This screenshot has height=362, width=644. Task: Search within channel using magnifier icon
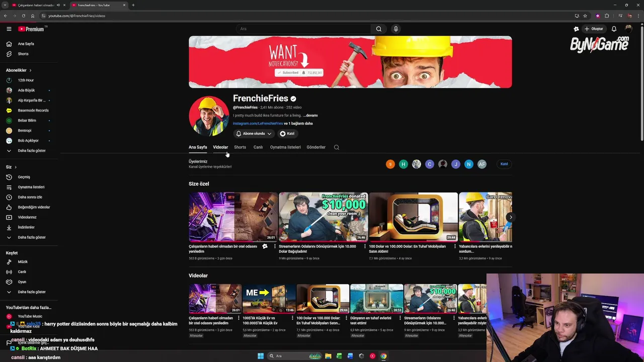pyautogui.click(x=337, y=147)
